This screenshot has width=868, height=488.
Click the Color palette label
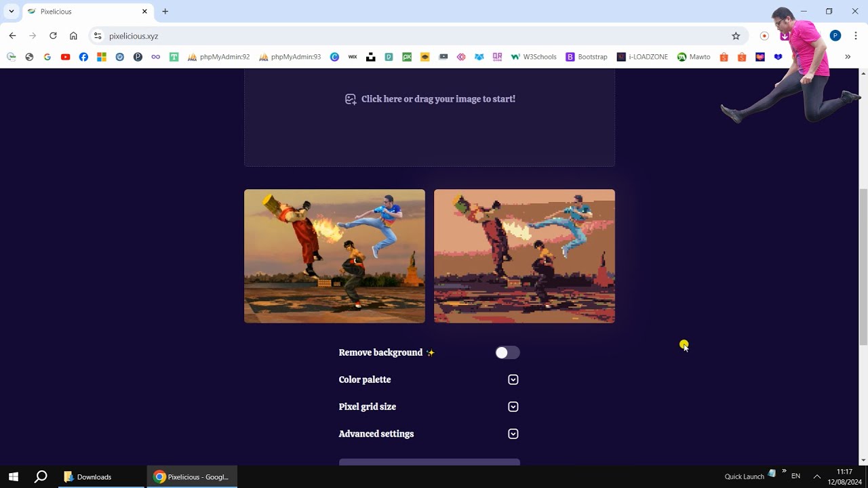[365, 380]
